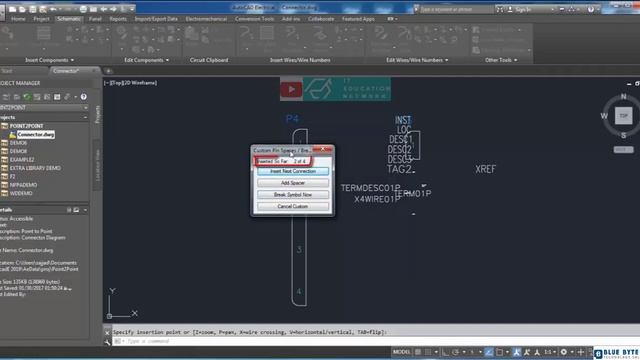Close the Custom Pin Spaces dialog
This screenshot has height=360, width=640.
point(322,149)
